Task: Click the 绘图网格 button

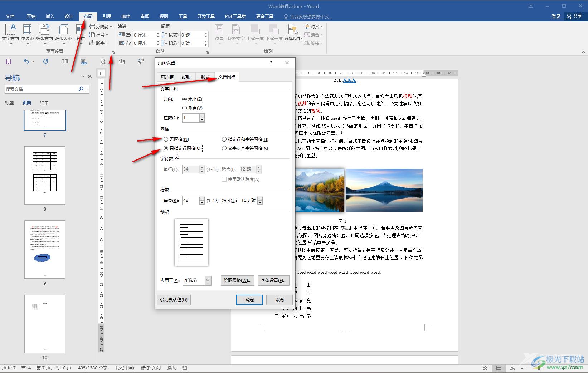Action: [237, 281]
